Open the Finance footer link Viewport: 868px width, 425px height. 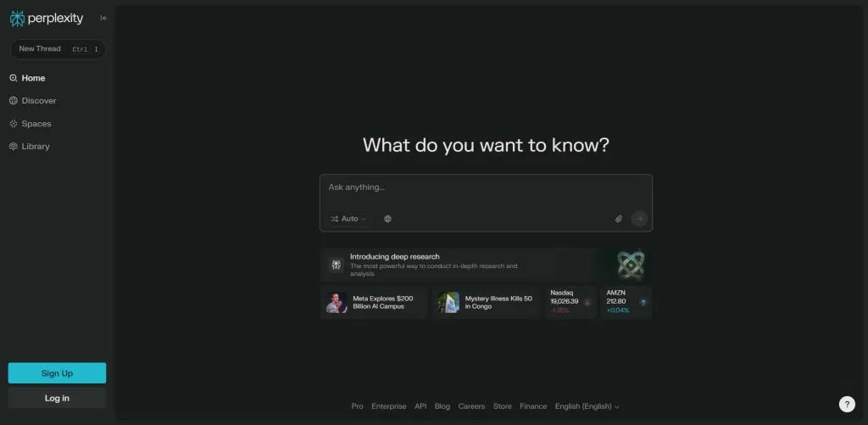pyautogui.click(x=533, y=406)
